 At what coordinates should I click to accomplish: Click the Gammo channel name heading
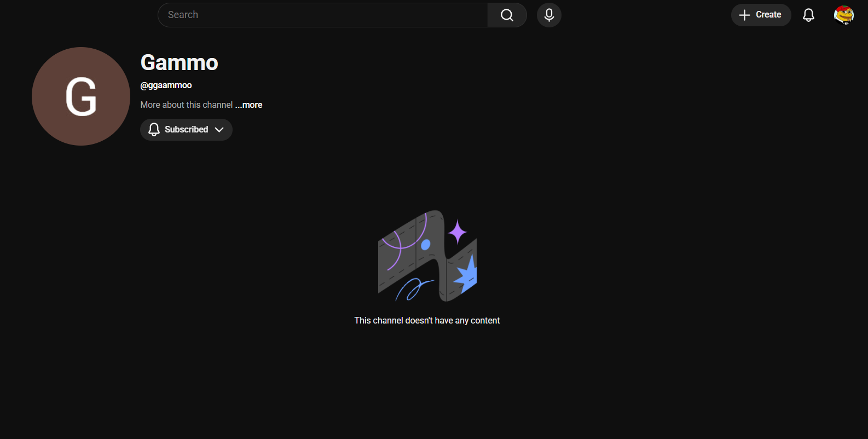pos(179,63)
